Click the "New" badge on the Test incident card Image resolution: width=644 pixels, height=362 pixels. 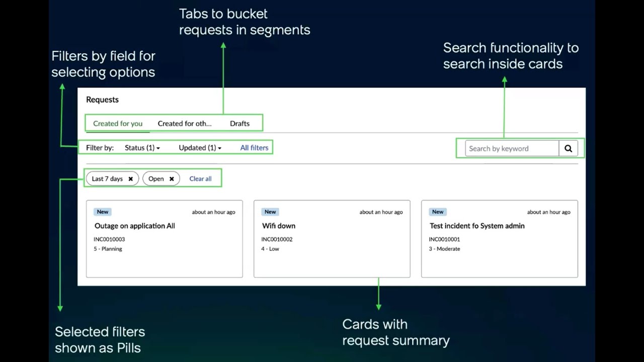coord(438,212)
